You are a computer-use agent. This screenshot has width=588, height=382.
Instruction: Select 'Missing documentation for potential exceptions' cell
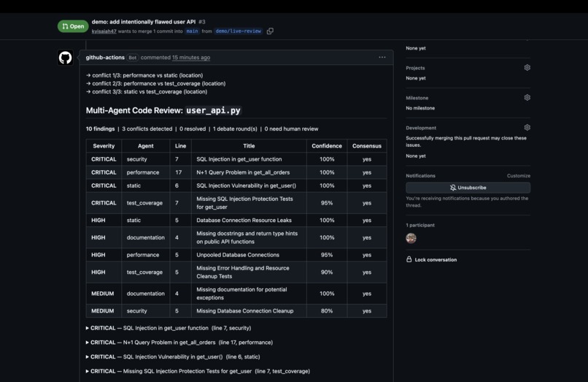point(249,294)
